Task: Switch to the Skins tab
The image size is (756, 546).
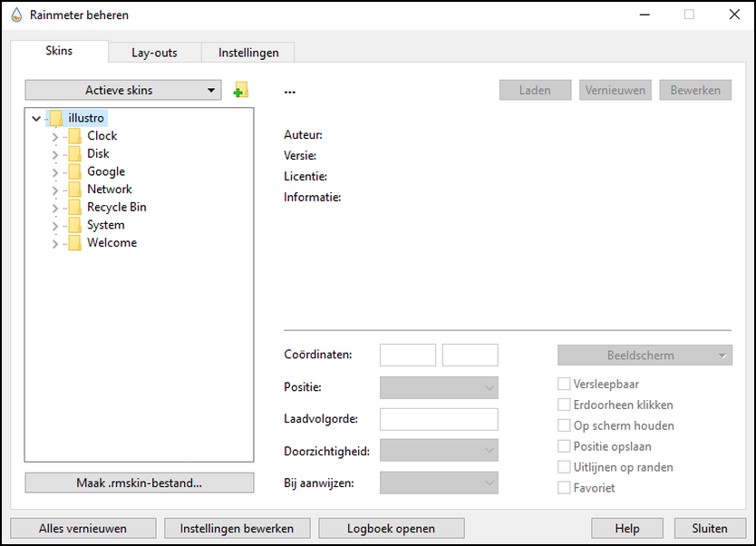Action: tap(59, 51)
